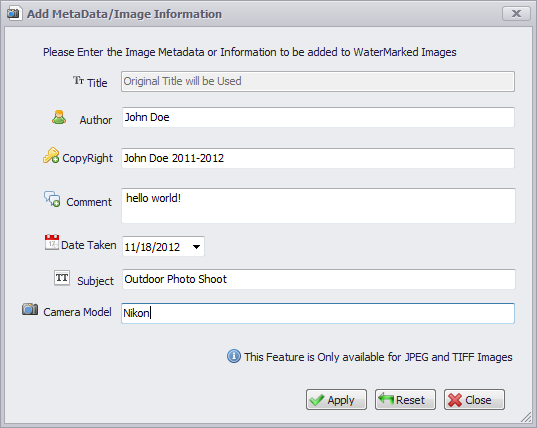
Task: Click the Subject field Outdoor Photo Shoot
Action: coord(319,279)
